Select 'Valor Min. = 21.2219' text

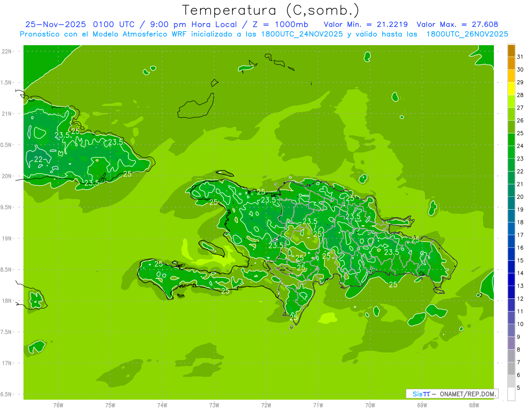(x=366, y=24)
